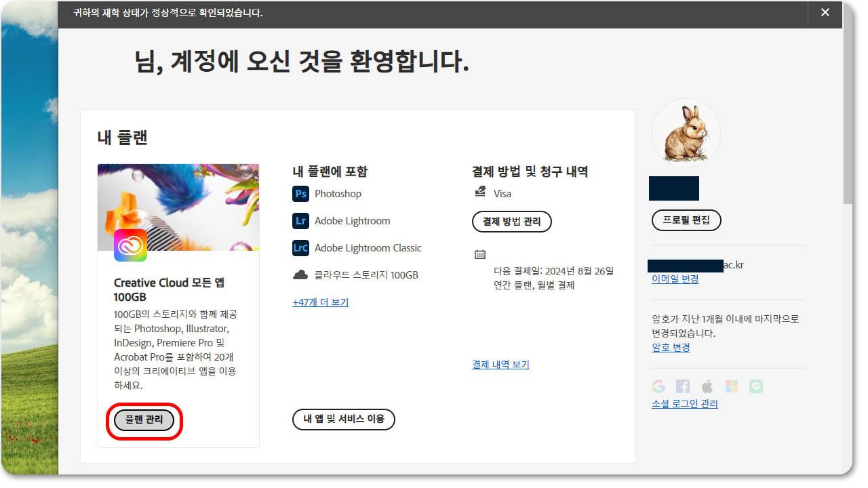Click the Adobe Lightroom Lr icon
Screen dimensions: 868x488
[x=300, y=221]
